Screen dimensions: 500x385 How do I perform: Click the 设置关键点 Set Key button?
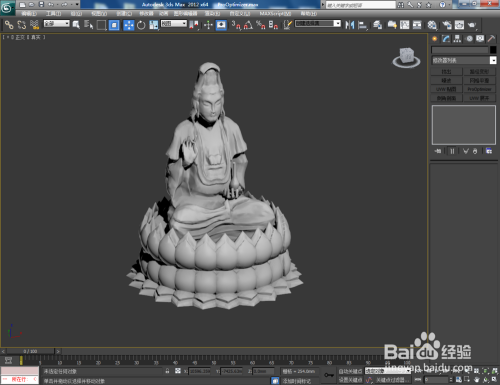coord(350,380)
